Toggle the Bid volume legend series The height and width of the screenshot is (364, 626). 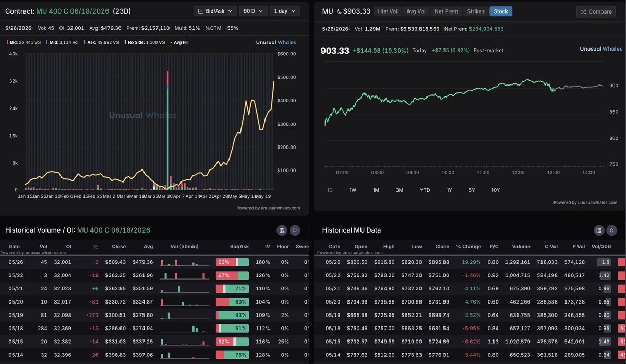(25, 42)
